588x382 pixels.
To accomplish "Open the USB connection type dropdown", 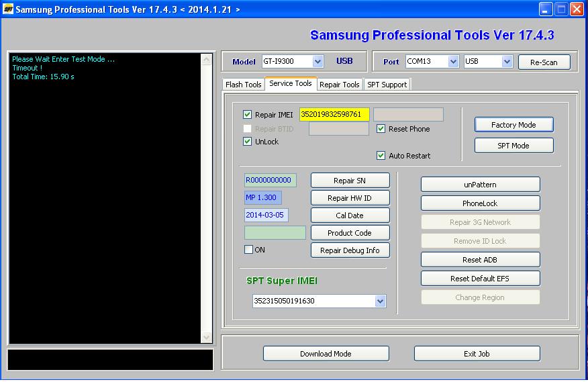I will tap(507, 61).
